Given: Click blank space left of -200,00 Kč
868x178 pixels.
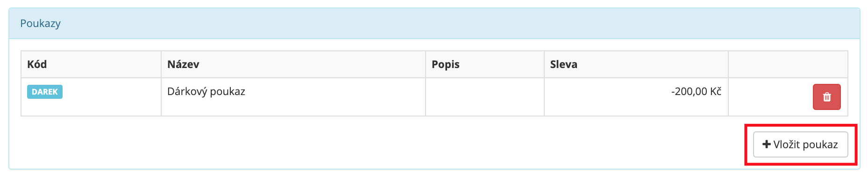Looking at the screenshot, I should point(607,97).
